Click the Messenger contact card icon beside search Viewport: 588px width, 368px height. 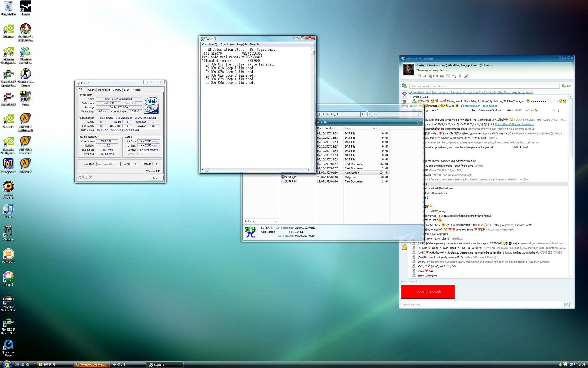404,86
